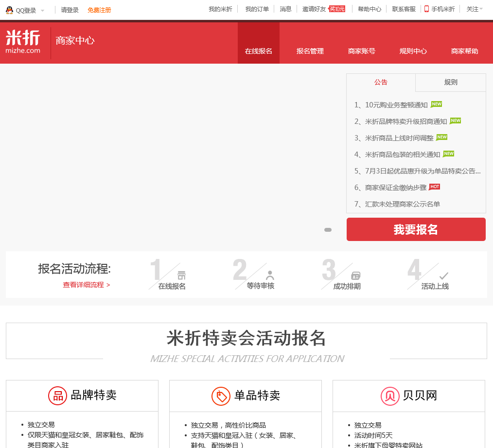Click bullet 活动时间5天 in 贝贝网 card
The height and width of the screenshot is (448, 493).
tap(373, 435)
